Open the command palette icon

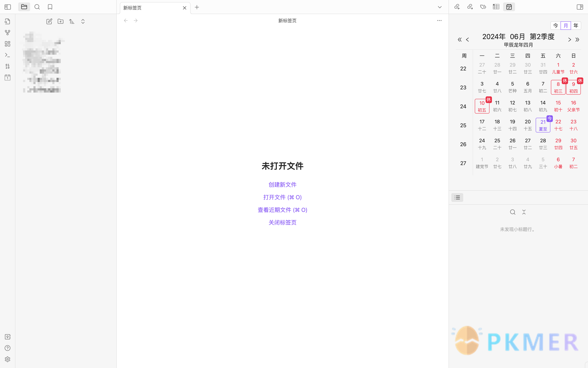pos(8,55)
